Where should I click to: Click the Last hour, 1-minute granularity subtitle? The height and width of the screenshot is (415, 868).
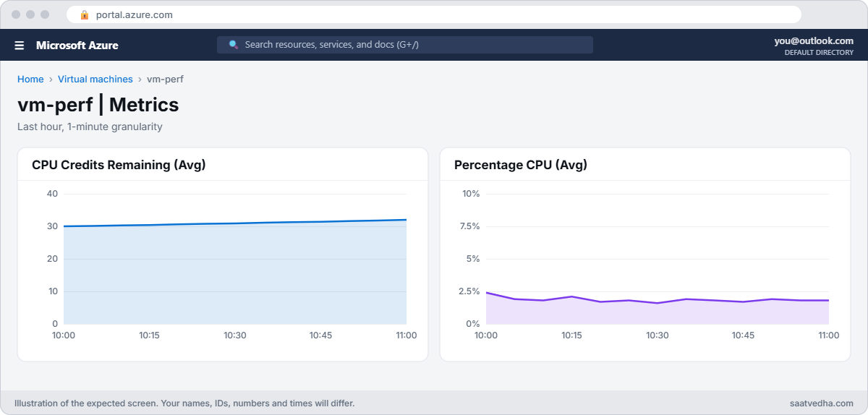pyautogui.click(x=90, y=127)
